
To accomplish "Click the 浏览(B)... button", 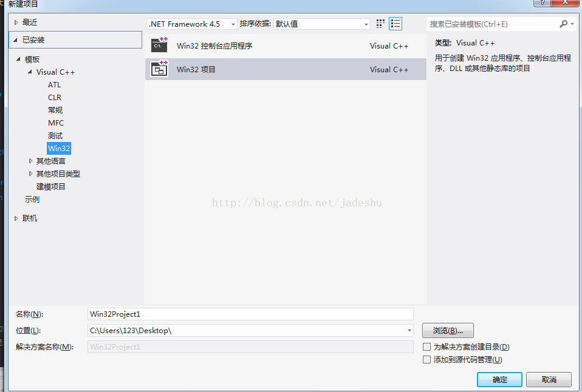I will [x=448, y=331].
